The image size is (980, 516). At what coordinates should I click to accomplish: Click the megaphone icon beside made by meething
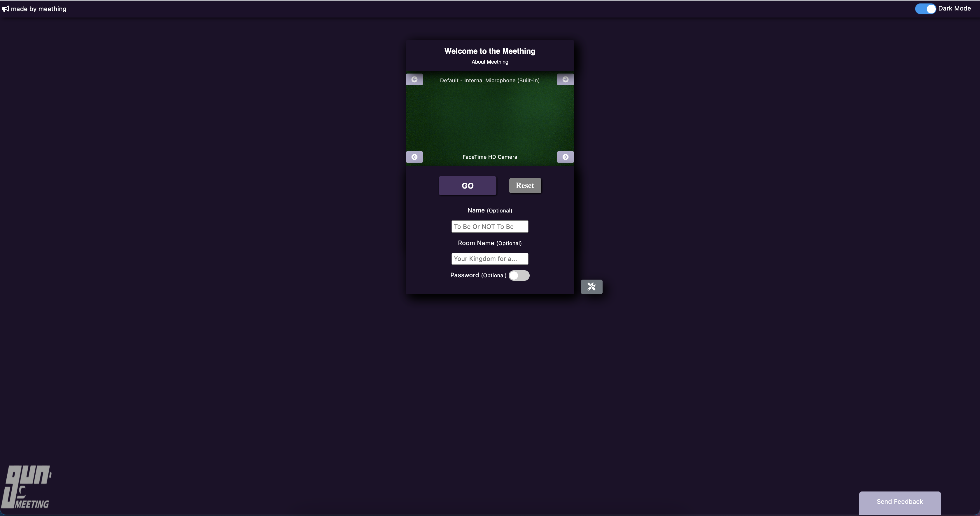5,9
